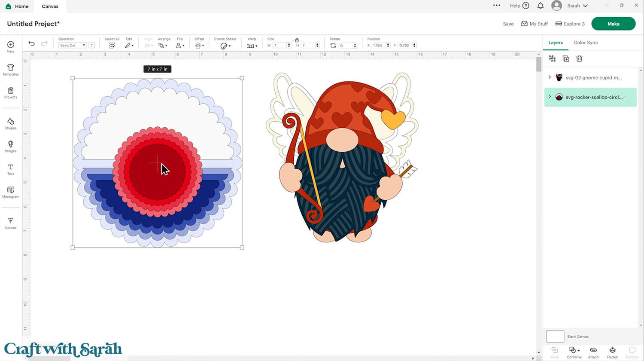Open the Operation Basic Cut dropdown
This screenshot has height=361, width=644.
73,45
